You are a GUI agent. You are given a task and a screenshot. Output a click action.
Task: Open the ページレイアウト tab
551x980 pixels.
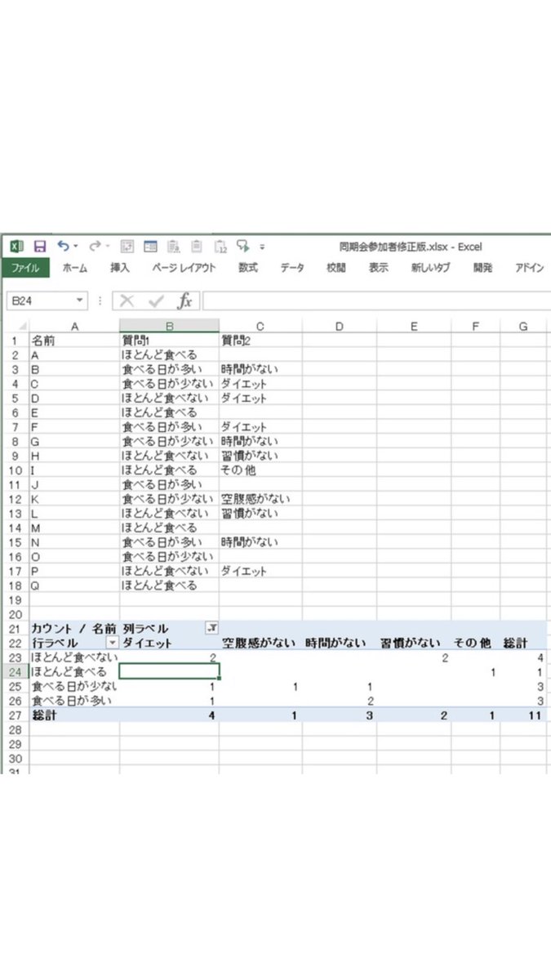(184, 268)
